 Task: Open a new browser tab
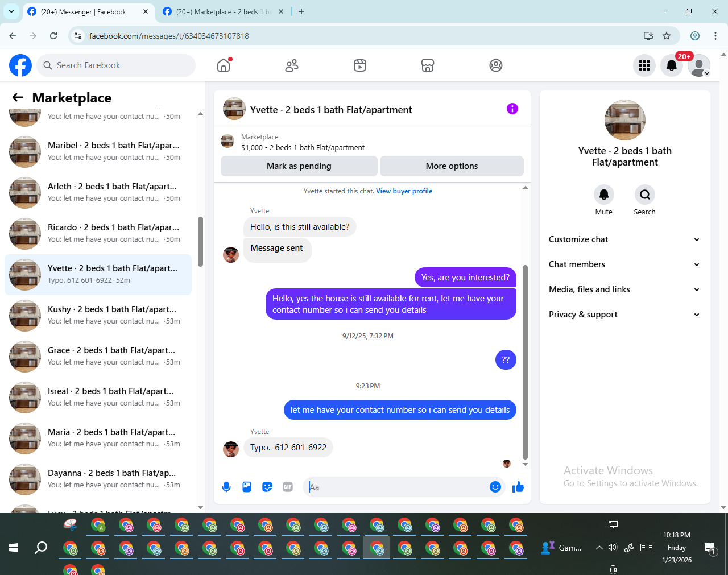pos(301,11)
